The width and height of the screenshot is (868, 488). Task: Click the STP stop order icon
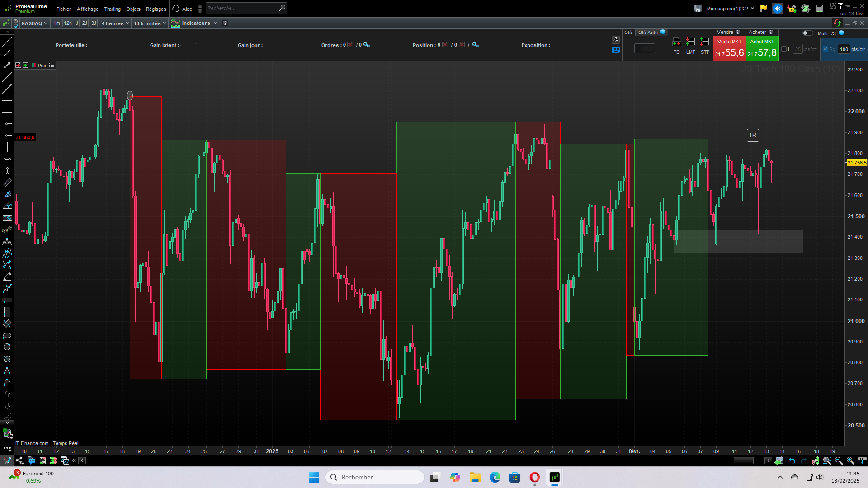704,42
